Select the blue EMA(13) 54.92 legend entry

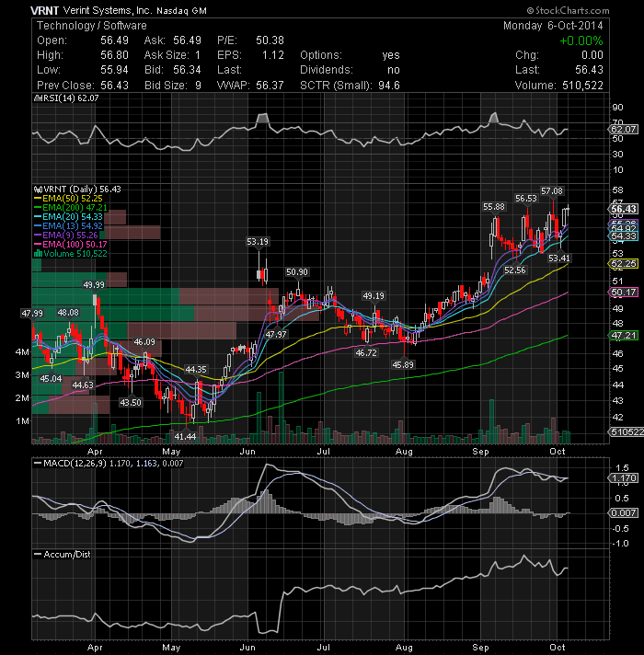(x=68, y=226)
